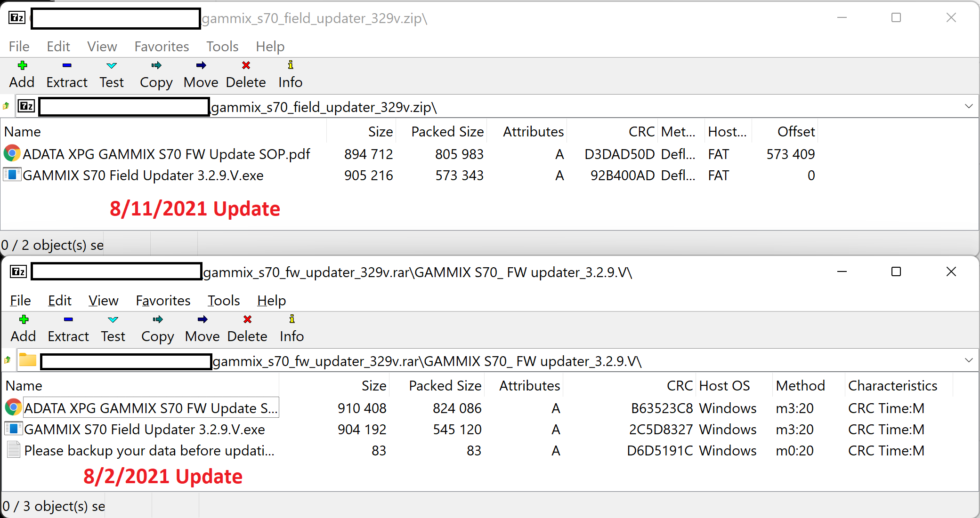Sort by Packed Size column in upper window
This screenshot has height=518, width=980.
pos(447,132)
